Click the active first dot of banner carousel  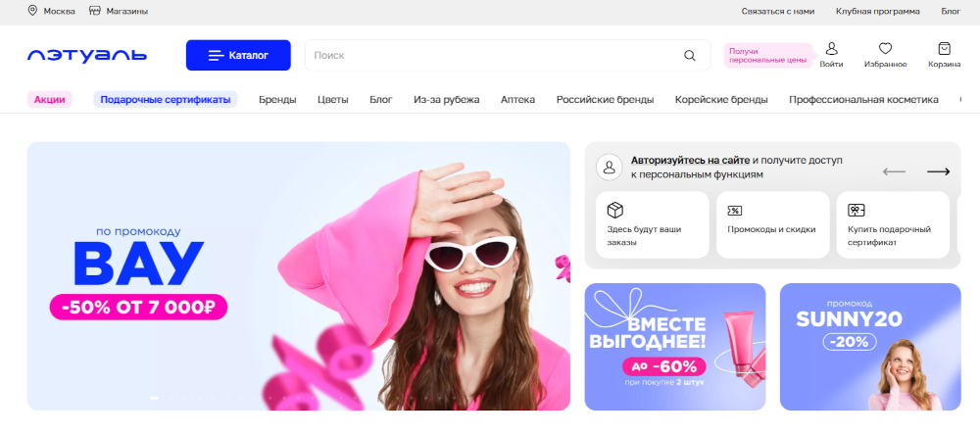155,398
